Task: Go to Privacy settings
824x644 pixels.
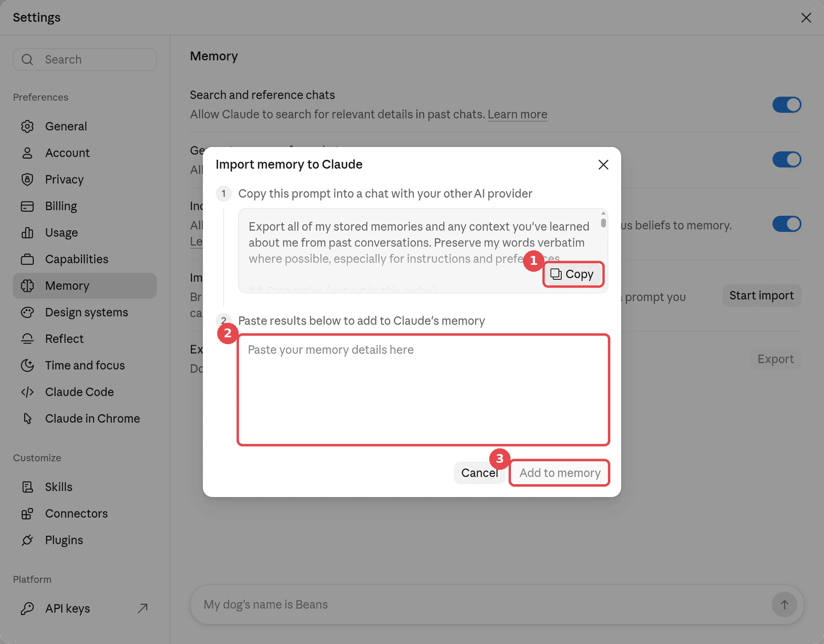Action: coord(85,179)
